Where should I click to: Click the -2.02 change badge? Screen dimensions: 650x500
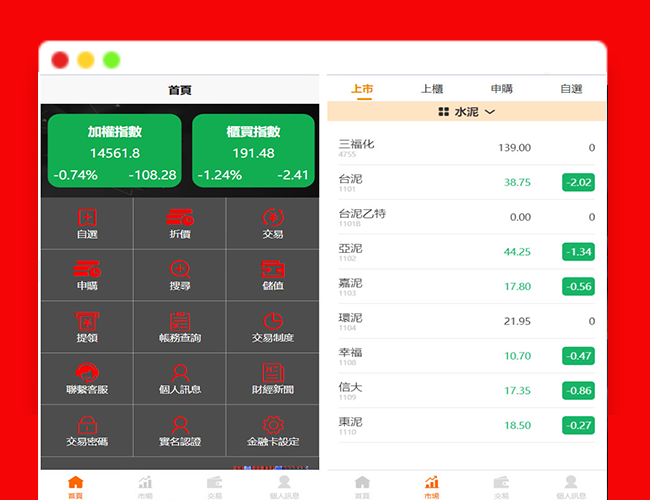click(578, 182)
